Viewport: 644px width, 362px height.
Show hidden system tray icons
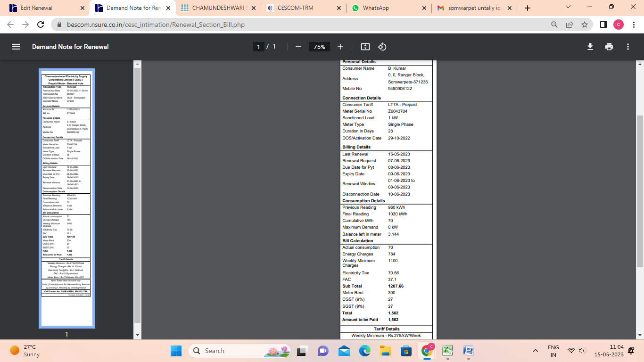tap(535, 351)
